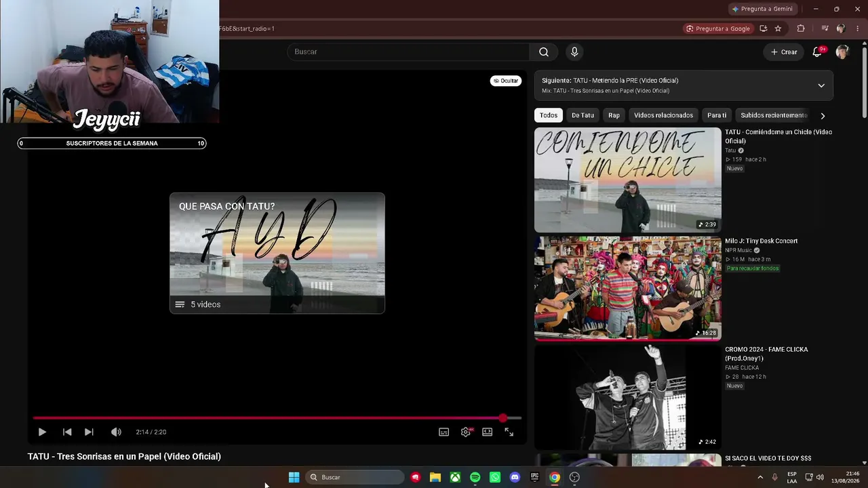Select the De Tatu filter chip
Image resolution: width=868 pixels, height=488 pixels.
coord(583,115)
